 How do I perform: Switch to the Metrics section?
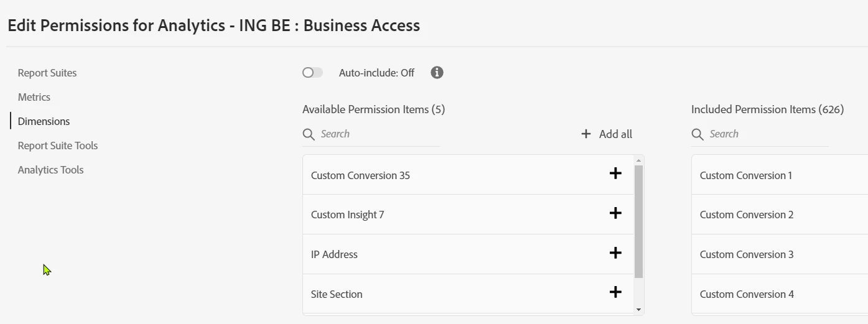34,97
